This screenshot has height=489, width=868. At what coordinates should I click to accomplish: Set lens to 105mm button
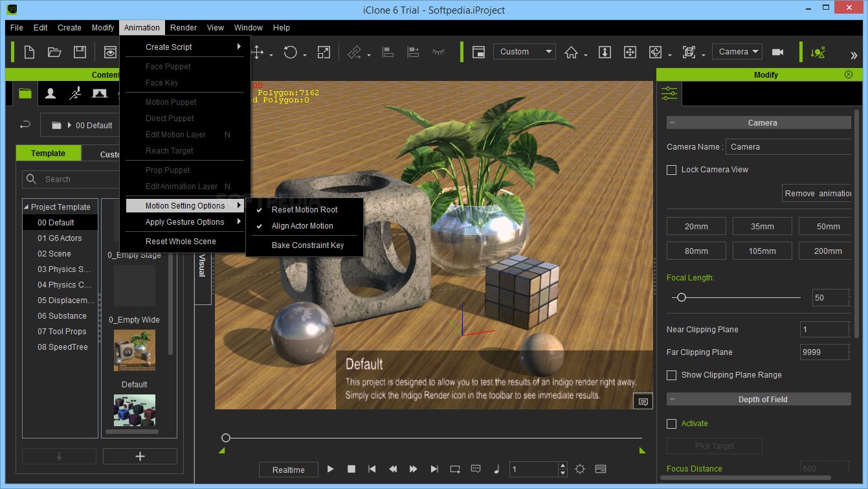coord(762,251)
